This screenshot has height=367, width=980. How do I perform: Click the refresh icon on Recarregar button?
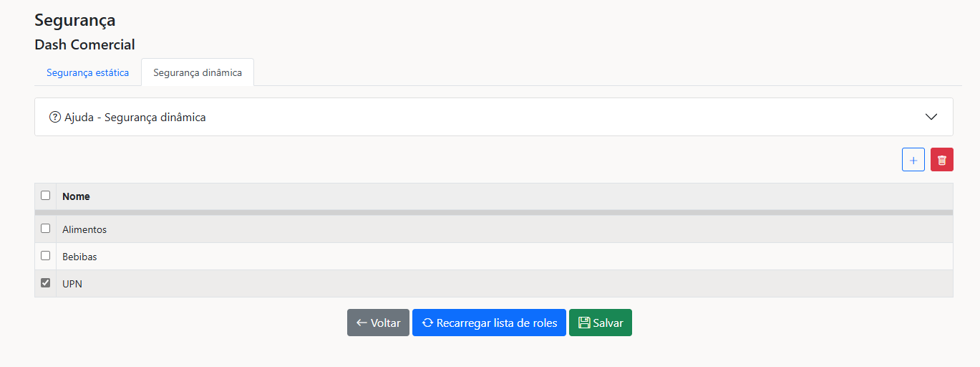coord(427,323)
